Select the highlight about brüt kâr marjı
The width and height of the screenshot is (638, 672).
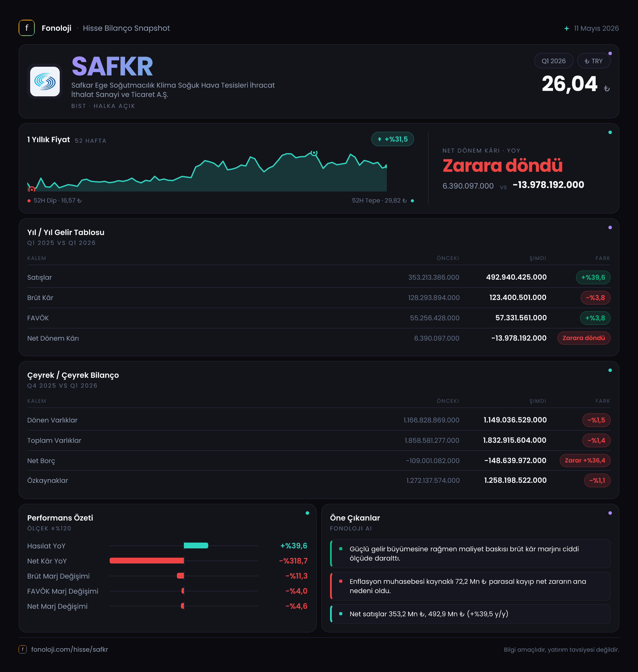tap(470, 554)
